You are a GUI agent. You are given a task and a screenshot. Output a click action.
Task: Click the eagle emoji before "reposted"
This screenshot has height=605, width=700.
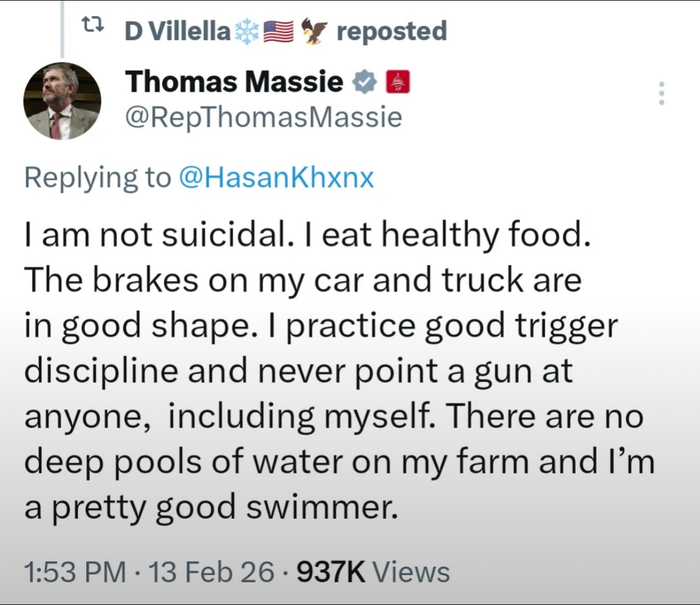314,30
